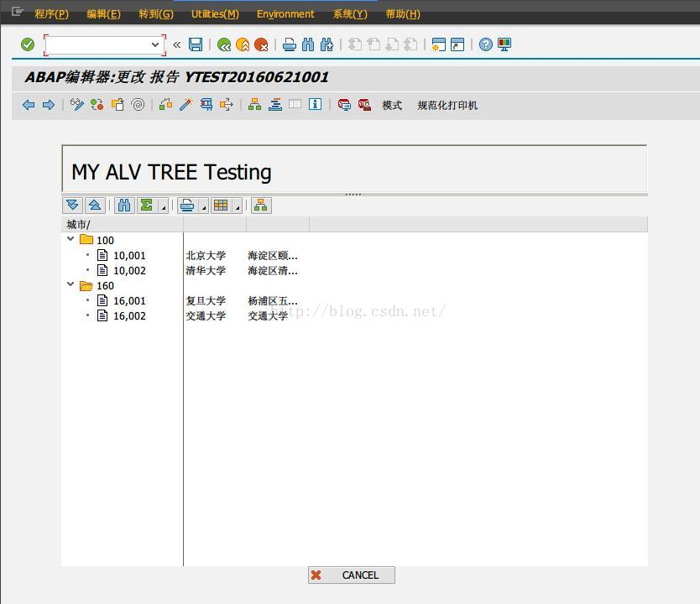Click the 模式 button in toolbar

[391, 105]
